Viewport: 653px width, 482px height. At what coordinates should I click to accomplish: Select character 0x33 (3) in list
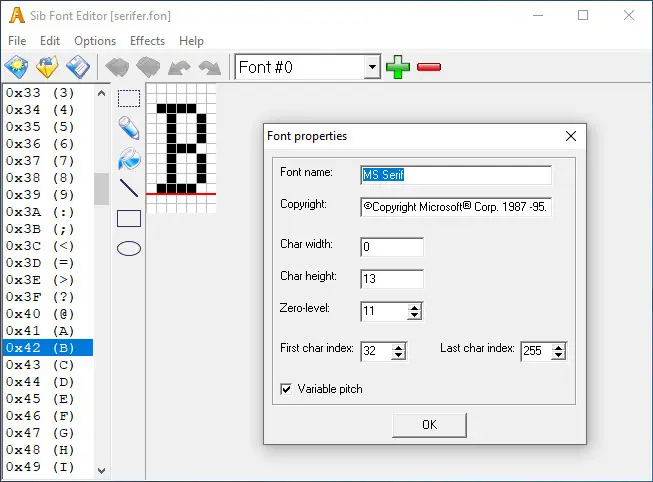point(47,92)
